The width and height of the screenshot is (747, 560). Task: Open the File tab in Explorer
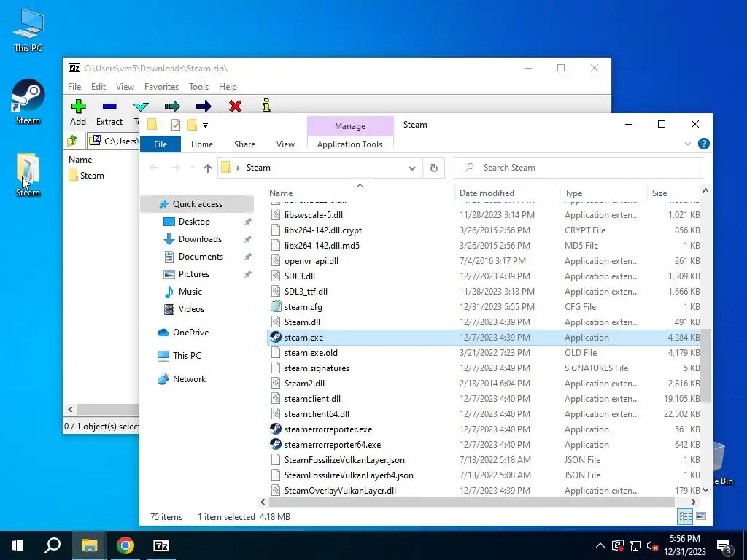160,144
